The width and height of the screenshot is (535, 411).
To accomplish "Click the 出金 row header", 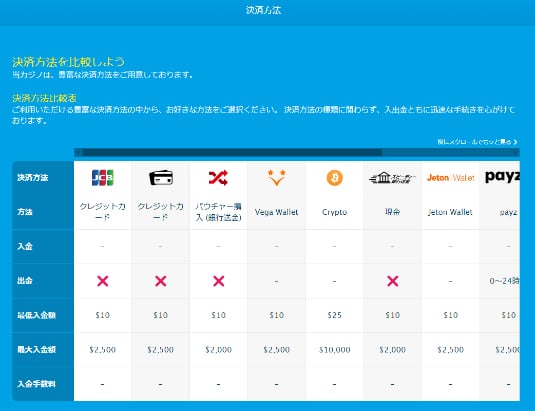I will (x=25, y=281).
